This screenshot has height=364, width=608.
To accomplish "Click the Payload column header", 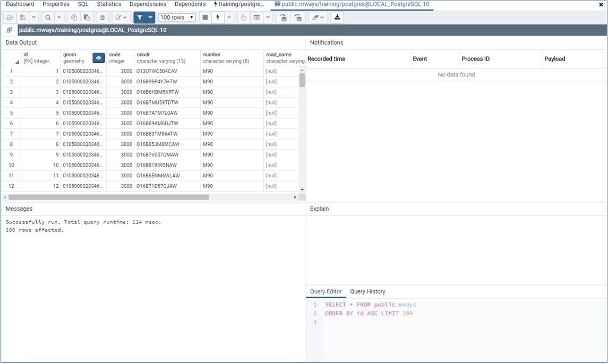I will (x=575, y=59).
